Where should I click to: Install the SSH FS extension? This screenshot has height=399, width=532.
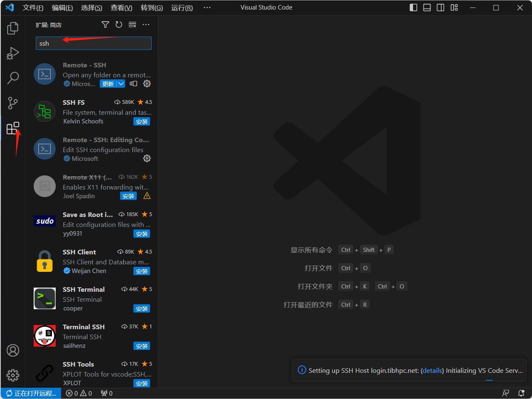click(x=142, y=121)
